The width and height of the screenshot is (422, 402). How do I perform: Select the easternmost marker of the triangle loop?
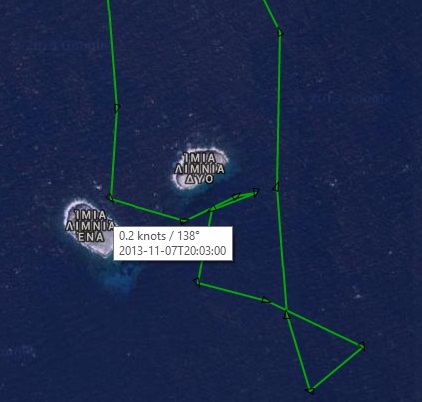[x=362, y=346]
